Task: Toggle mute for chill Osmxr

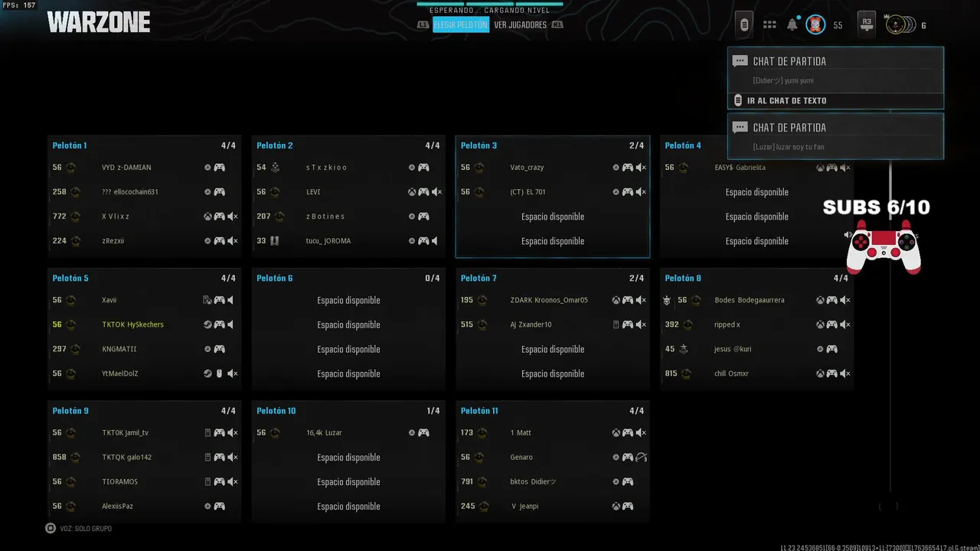Action: click(845, 373)
